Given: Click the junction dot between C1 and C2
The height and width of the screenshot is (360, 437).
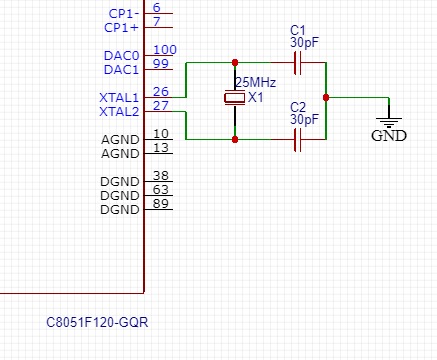Looking at the screenshot, I should (x=326, y=98).
